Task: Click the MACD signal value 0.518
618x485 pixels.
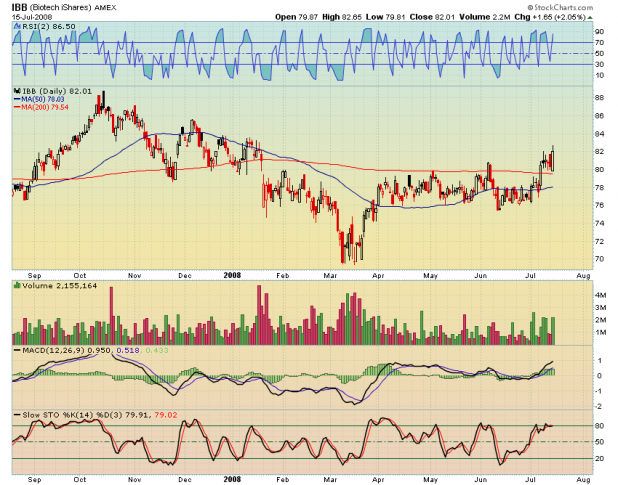Action: coord(128,350)
